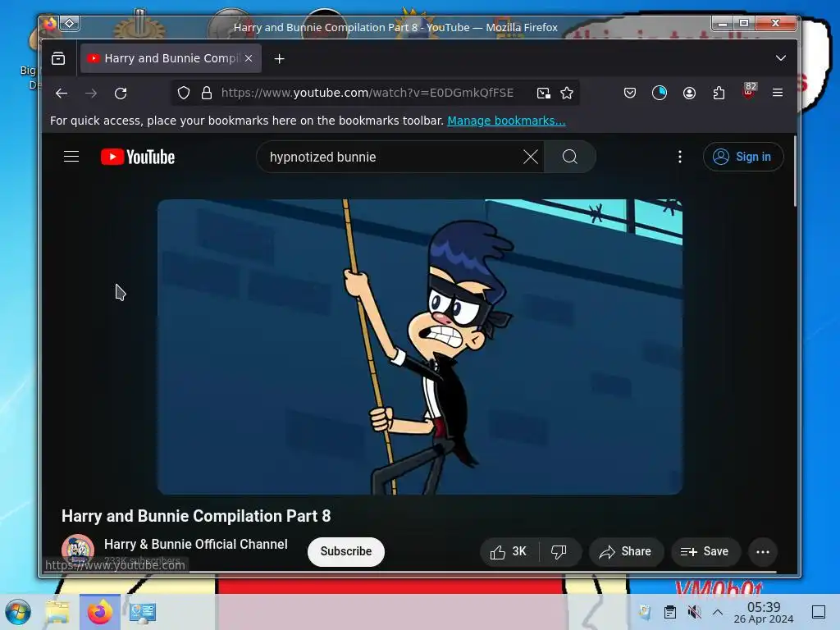Subscribe to the channel
The image size is (840, 630).
point(346,552)
